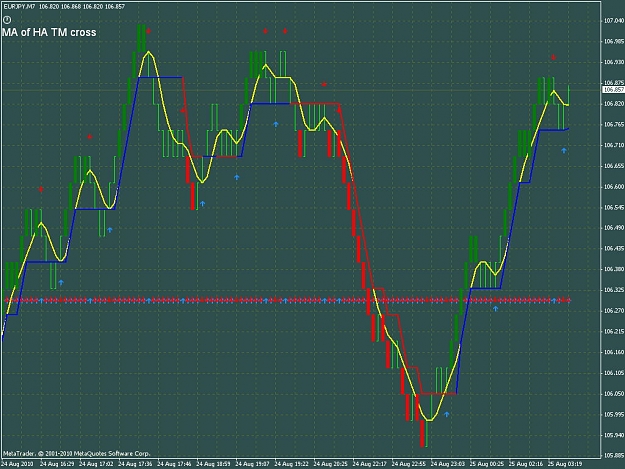
Task: Click the 106.710 price axis label
Action: 614,145
